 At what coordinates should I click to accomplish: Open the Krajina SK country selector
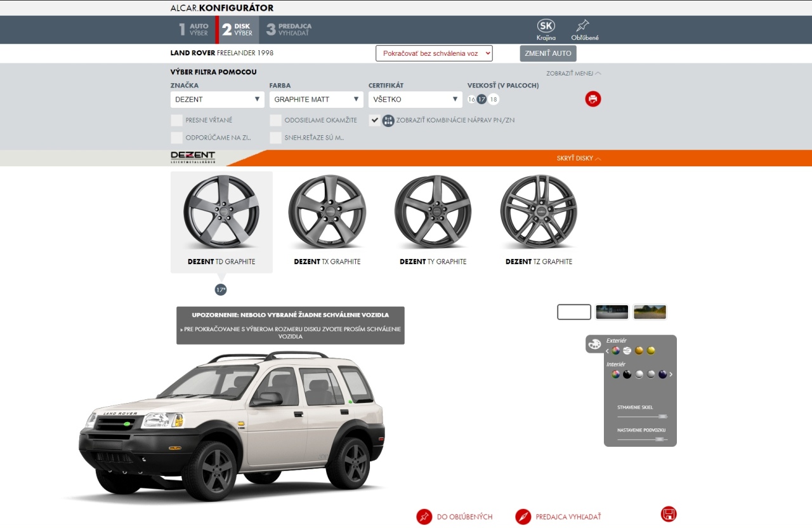tap(546, 30)
